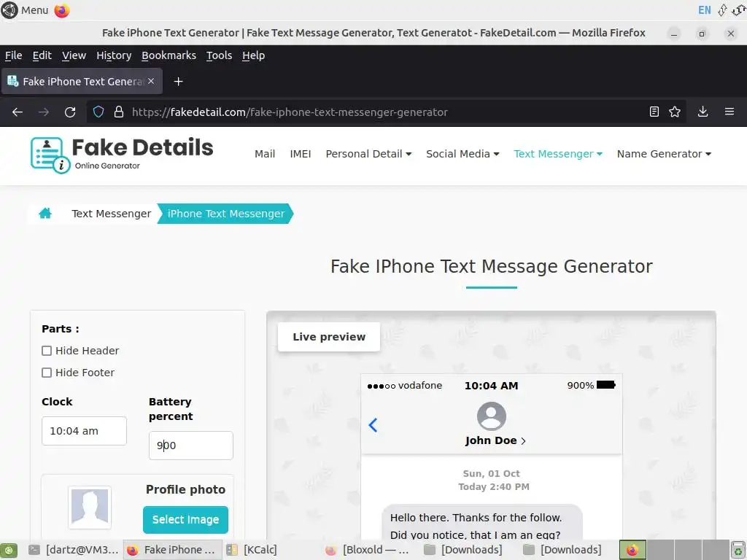Click the iPhone Text Messenger breadcrumb
The height and width of the screenshot is (560, 747).
(226, 214)
